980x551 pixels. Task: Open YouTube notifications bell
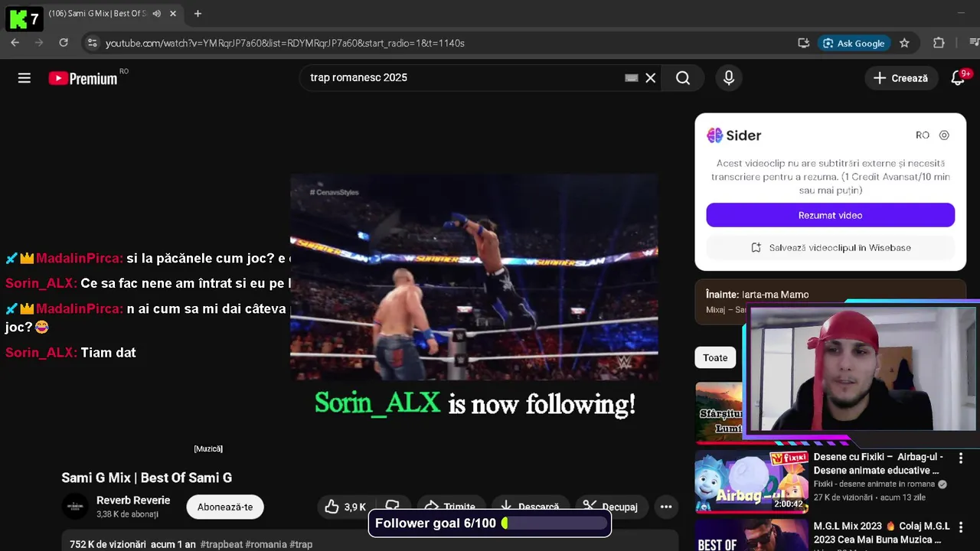(x=958, y=78)
